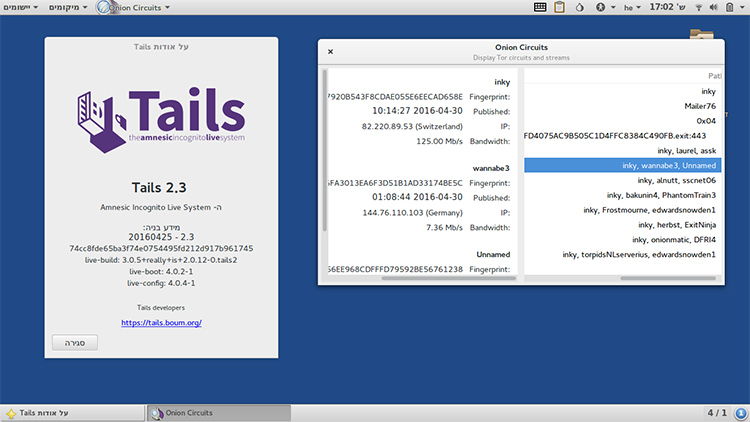Screen dimensions: 750x422
Task: Click the build hash starting '74cc8fde65ba'
Action: pyautogui.click(x=161, y=249)
